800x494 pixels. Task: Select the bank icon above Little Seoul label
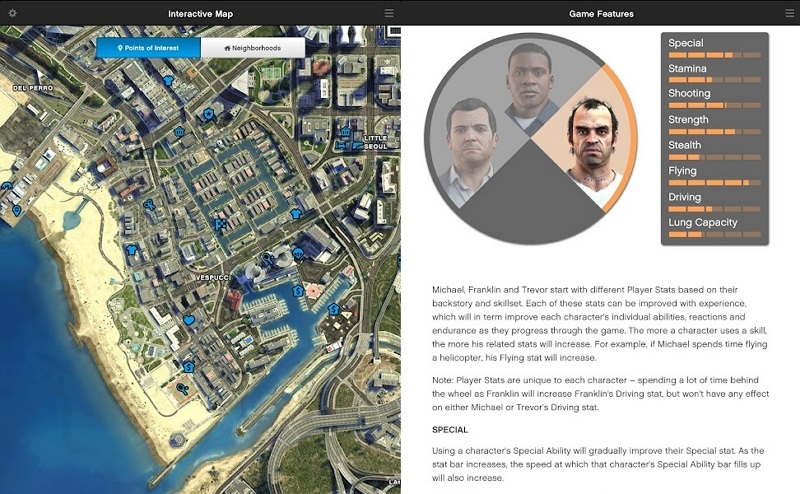click(346, 131)
